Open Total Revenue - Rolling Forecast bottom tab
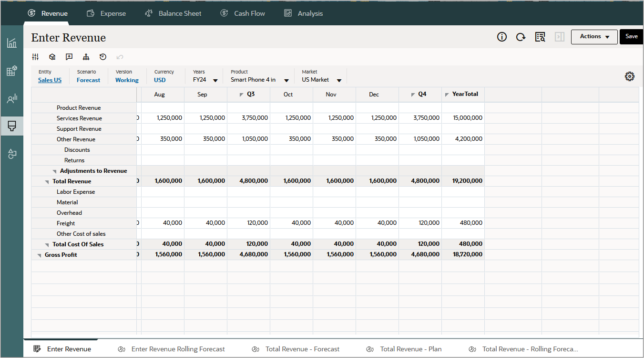The width and height of the screenshot is (644, 358). [523, 349]
